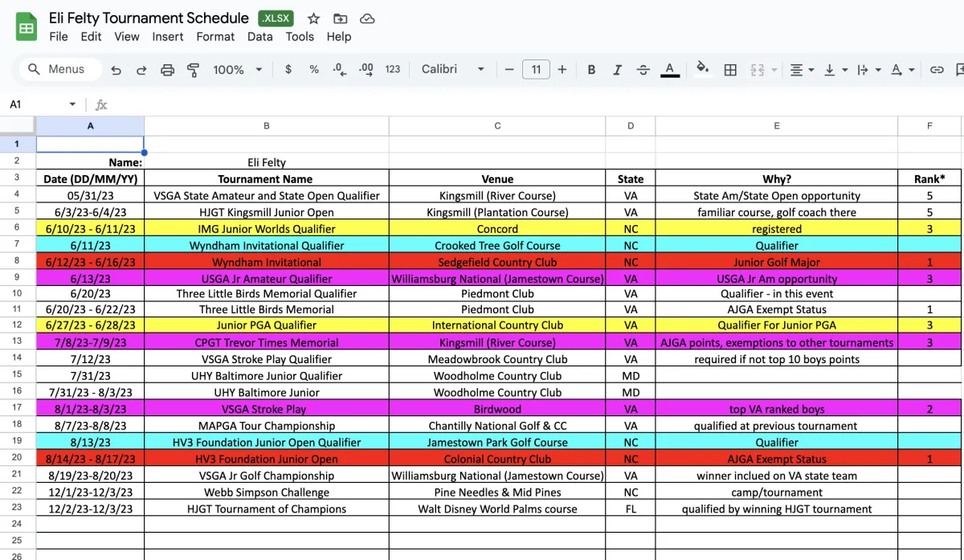Open the Borders tool
This screenshot has height=560, width=964.
tap(730, 70)
